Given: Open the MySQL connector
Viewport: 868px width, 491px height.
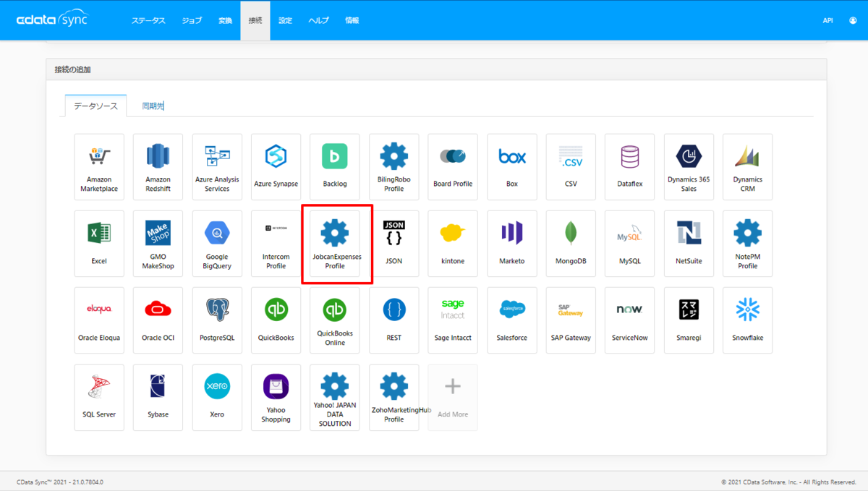Looking at the screenshot, I should point(630,244).
